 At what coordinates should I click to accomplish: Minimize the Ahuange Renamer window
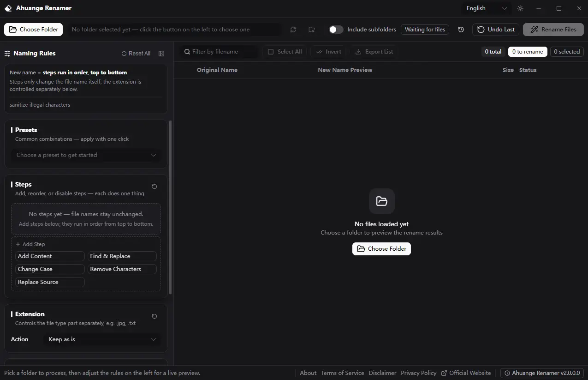(539, 8)
